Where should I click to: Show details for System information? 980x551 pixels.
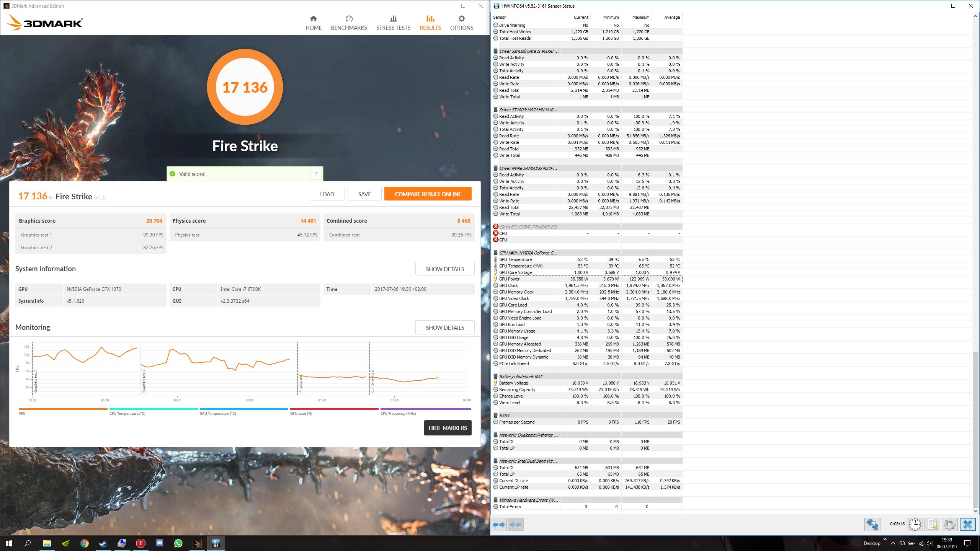click(444, 269)
